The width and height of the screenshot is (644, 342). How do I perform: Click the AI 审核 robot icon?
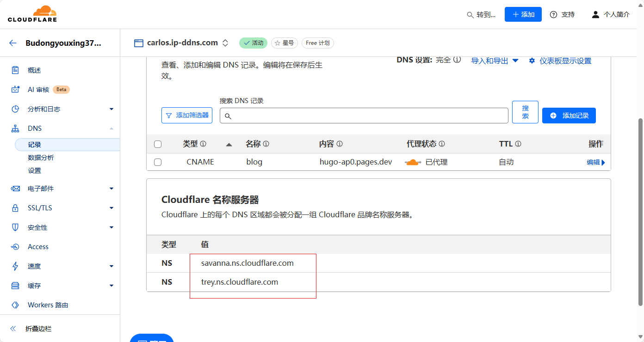(x=15, y=90)
